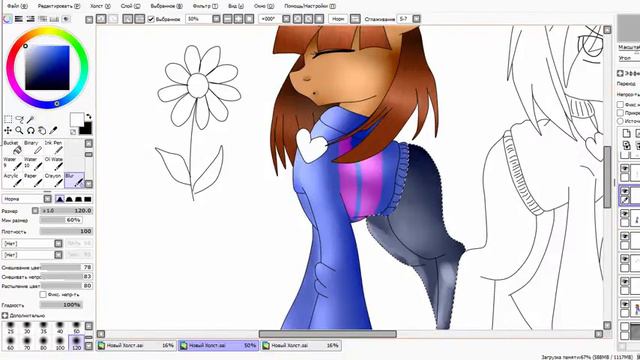This screenshot has width=640, height=360.
Task: Open the Сглаживание stabilizer dropdown
Action: pyautogui.click(x=416, y=19)
